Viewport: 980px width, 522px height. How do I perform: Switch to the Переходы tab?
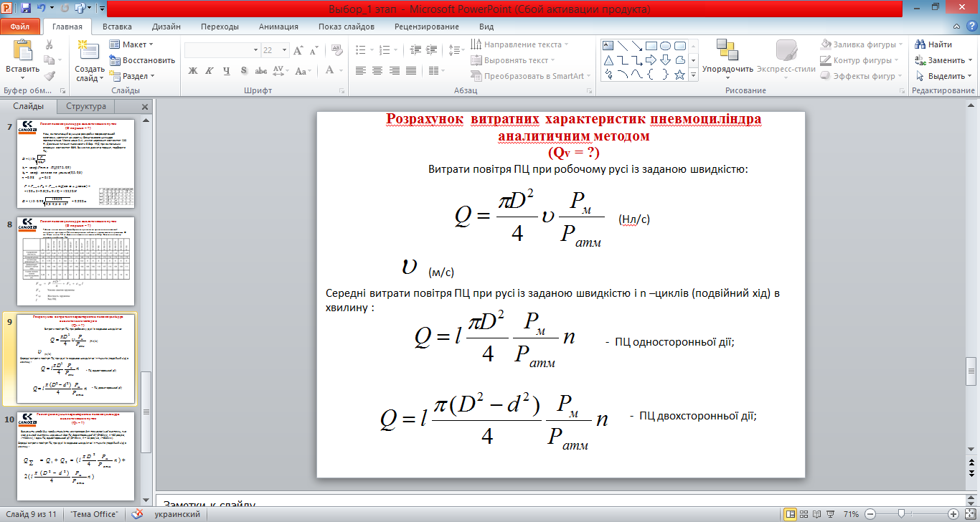(220, 27)
